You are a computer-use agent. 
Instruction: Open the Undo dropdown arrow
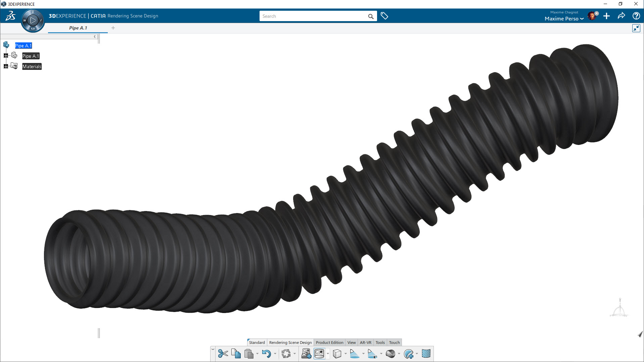[275, 354]
